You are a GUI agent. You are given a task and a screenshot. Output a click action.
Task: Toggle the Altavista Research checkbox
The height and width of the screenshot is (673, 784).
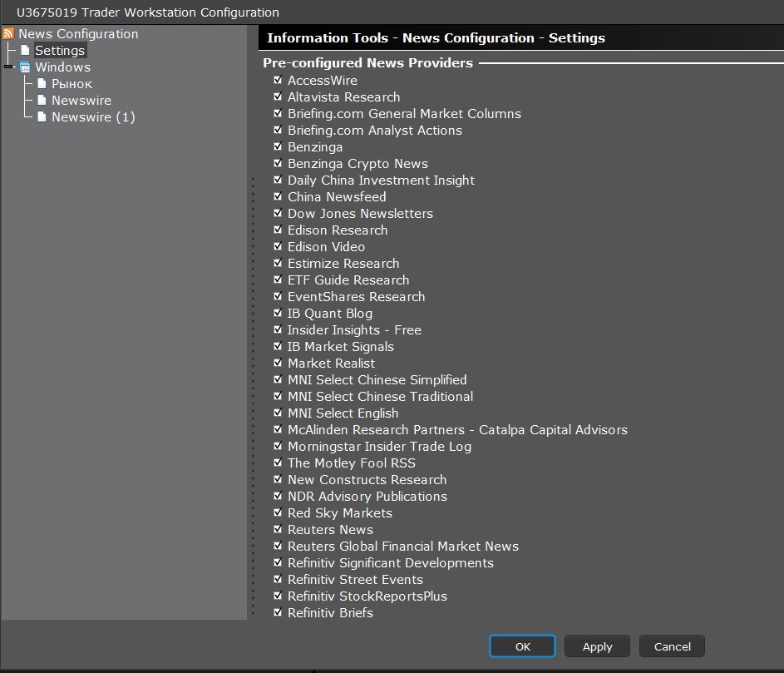pyautogui.click(x=278, y=96)
